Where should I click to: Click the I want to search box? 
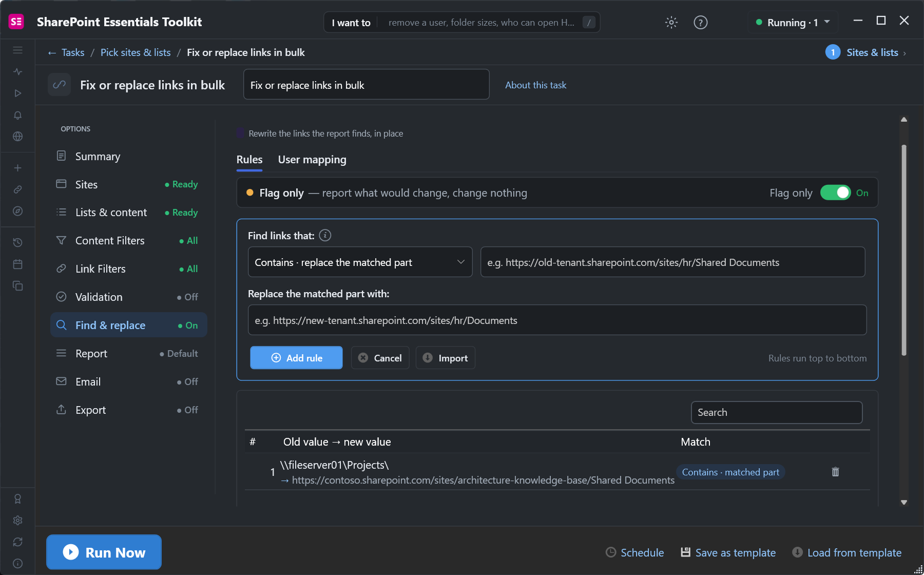click(x=462, y=23)
